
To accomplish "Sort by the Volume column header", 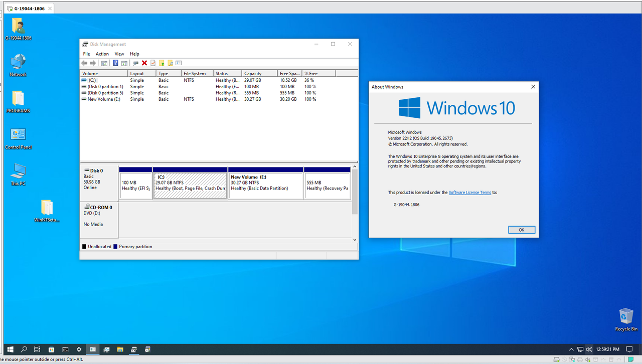I will point(104,73).
